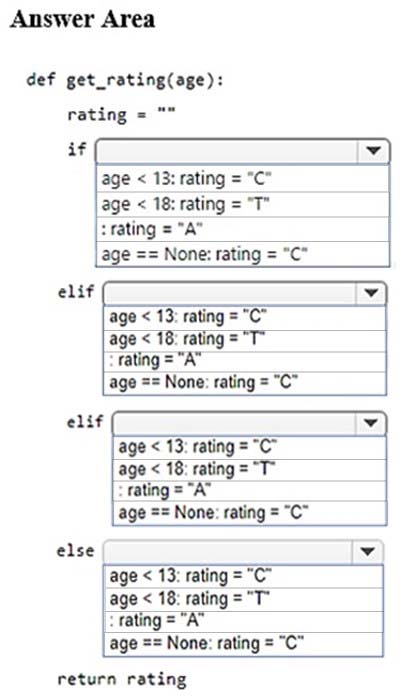
Task: Choose 'age < 13' in second elif list
Action: [x=249, y=447]
